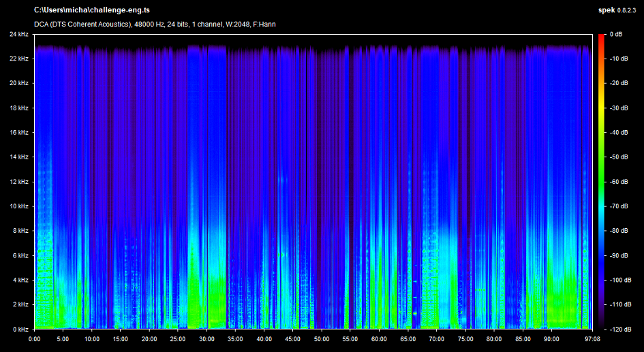
Task: Click the file path challenge-eng.ts title
Action: point(91,11)
